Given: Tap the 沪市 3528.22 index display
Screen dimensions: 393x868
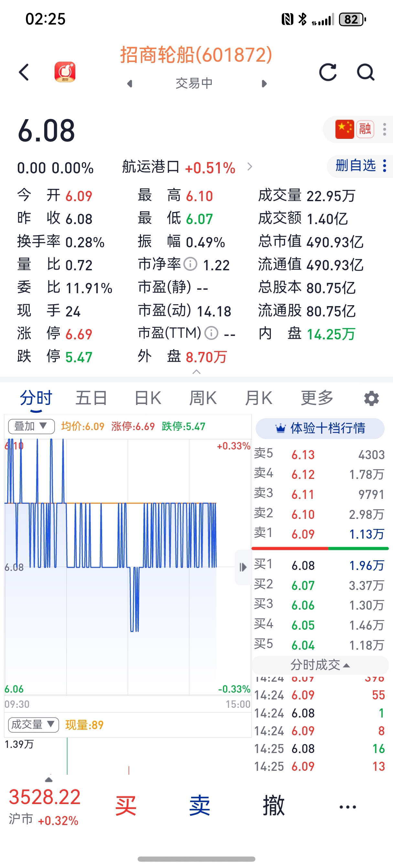Looking at the screenshot, I should [45, 807].
